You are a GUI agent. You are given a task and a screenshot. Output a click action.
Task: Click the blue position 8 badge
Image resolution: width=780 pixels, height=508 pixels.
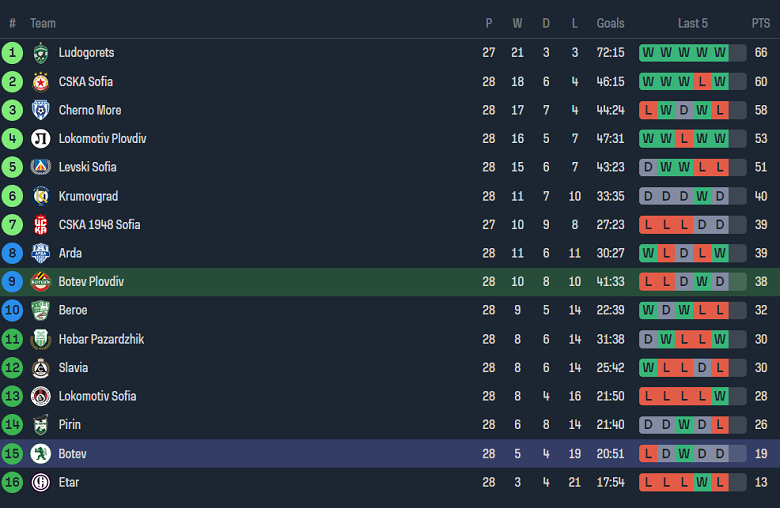pyautogui.click(x=12, y=253)
